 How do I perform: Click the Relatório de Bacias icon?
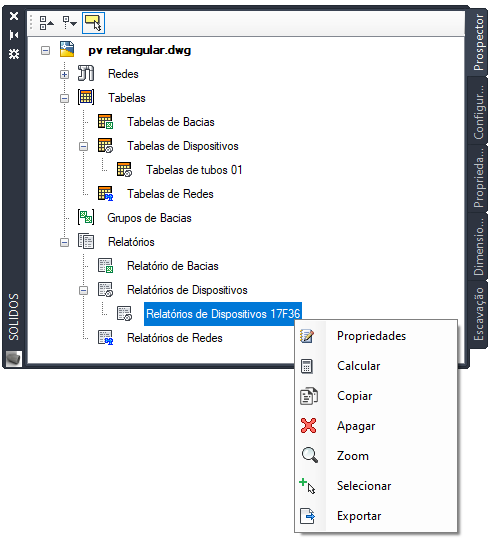[x=105, y=266]
